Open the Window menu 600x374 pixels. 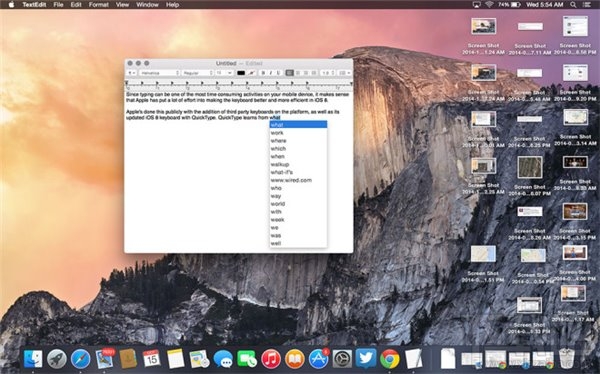point(147,5)
